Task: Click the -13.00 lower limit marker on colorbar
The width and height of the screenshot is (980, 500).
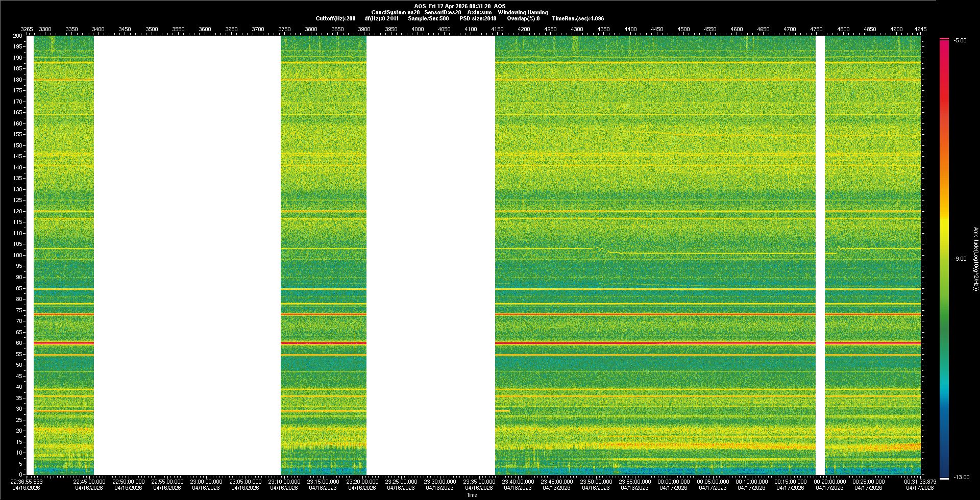Action: point(961,477)
